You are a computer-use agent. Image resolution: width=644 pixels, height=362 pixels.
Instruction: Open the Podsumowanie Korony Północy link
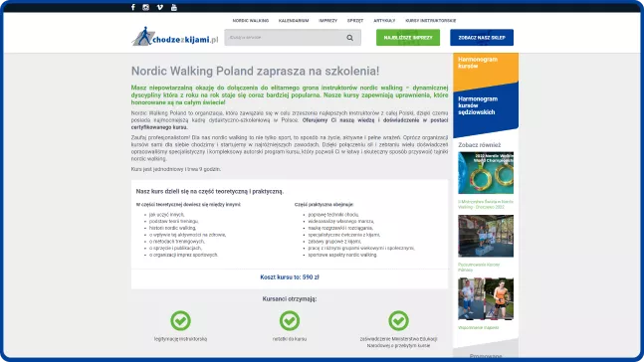(479, 268)
